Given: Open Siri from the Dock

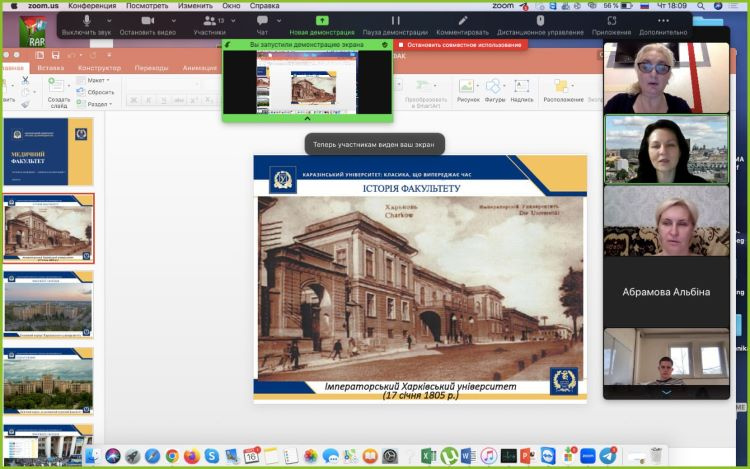Looking at the screenshot, I should 113,456.
